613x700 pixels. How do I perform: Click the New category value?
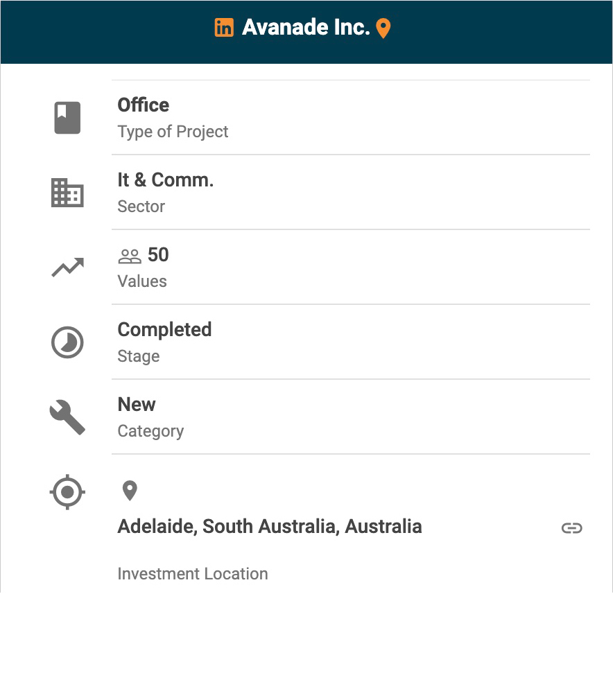137,405
